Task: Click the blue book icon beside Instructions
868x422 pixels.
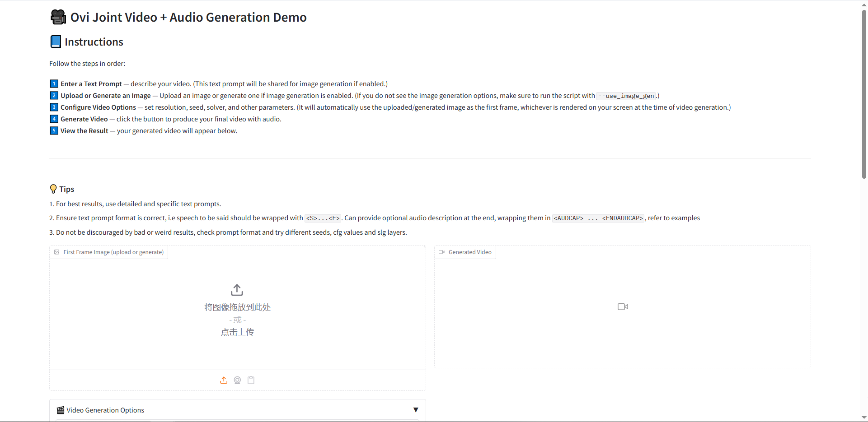Action: pyautogui.click(x=56, y=42)
